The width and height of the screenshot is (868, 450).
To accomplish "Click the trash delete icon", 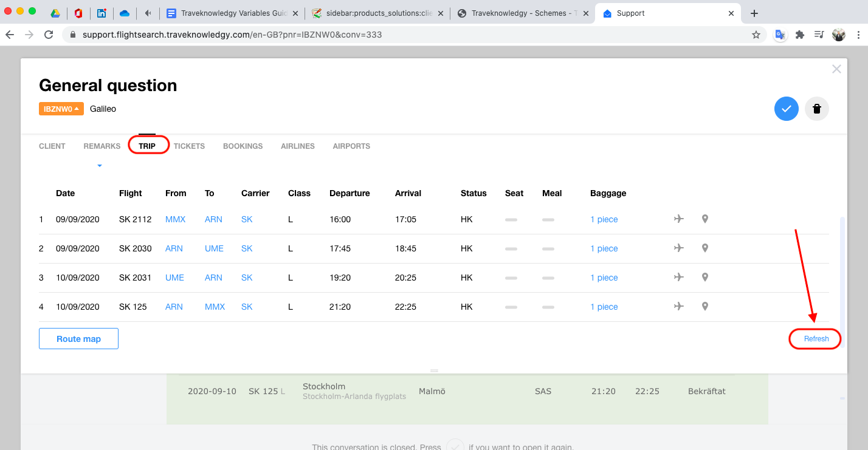I will (x=816, y=109).
